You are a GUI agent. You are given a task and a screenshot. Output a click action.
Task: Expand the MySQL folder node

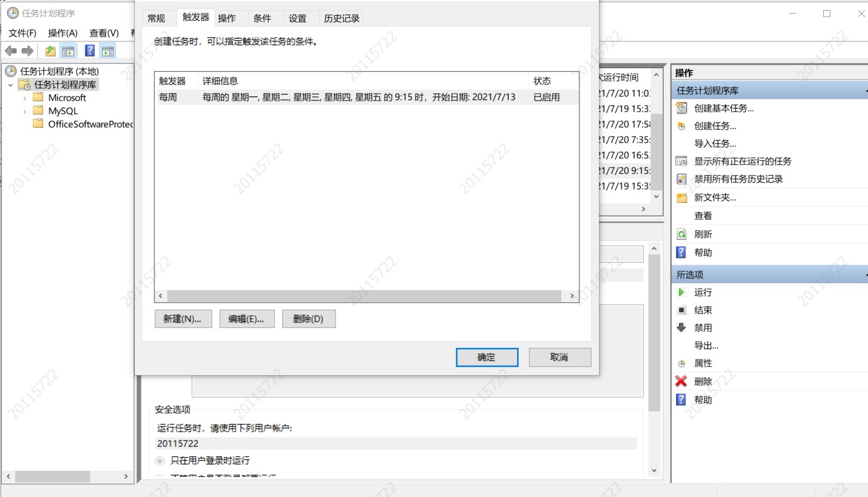pos(24,111)
